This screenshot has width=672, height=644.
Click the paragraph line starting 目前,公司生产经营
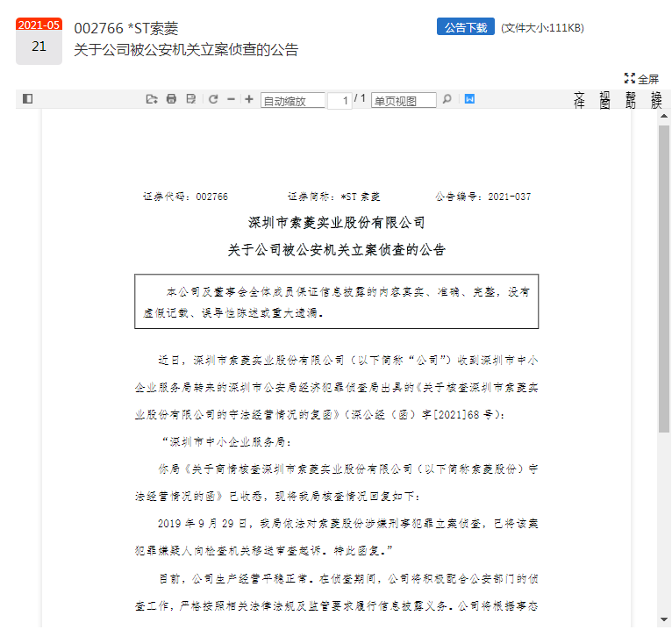tap(348, 579)
